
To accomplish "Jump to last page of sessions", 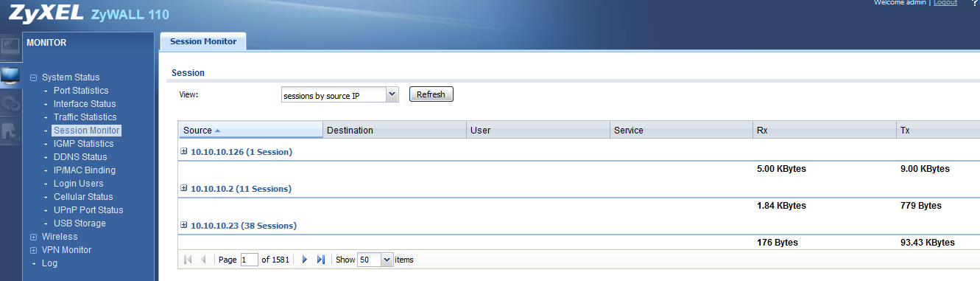I will 320,260.
